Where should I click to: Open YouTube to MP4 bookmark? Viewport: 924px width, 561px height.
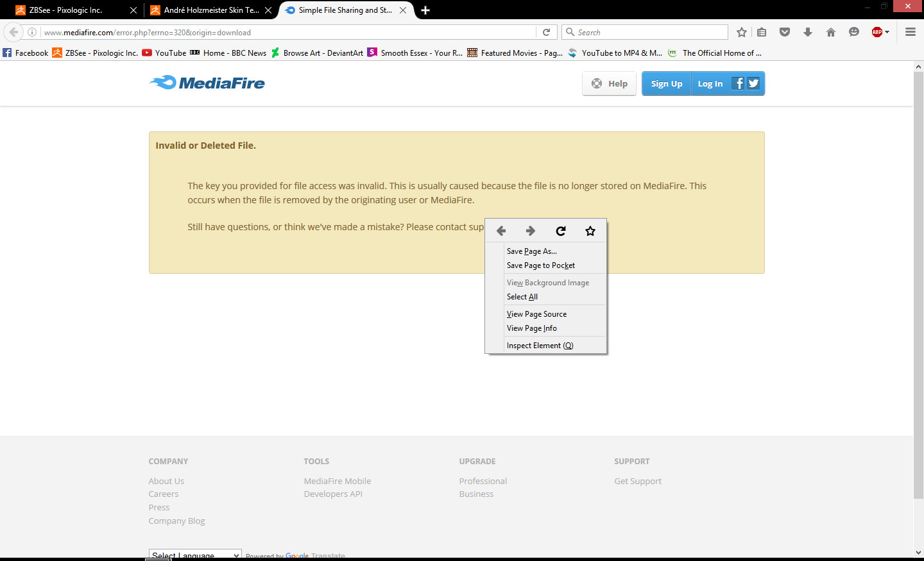(x=615, y=53)
